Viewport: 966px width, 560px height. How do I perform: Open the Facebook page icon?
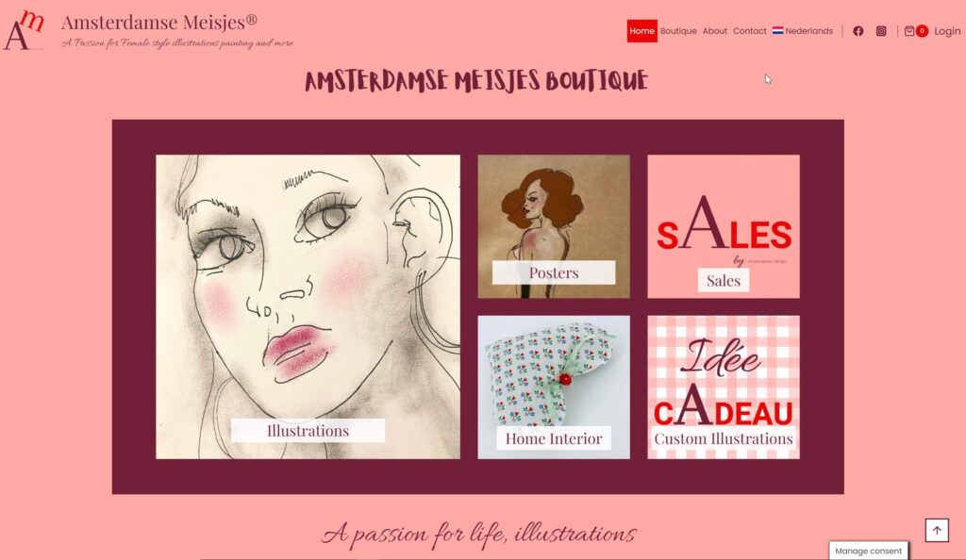click(858, 31)
